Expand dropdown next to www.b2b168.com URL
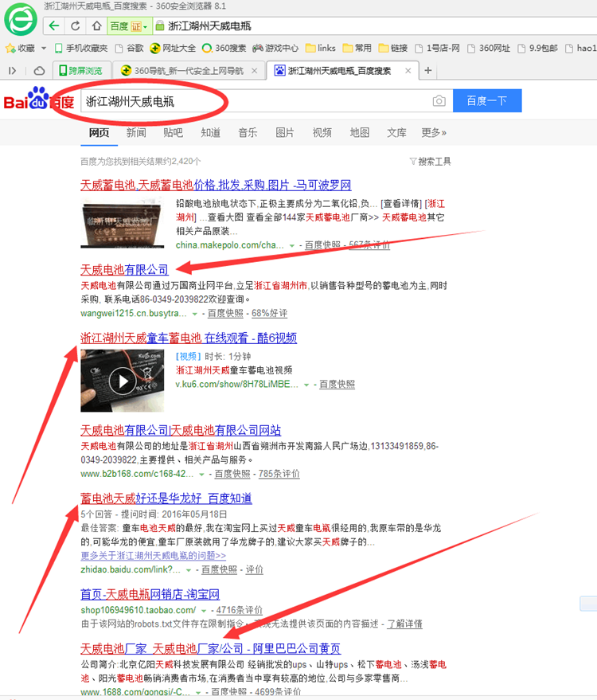The height and width of the screenshot is (700, 597). point(201,474)
